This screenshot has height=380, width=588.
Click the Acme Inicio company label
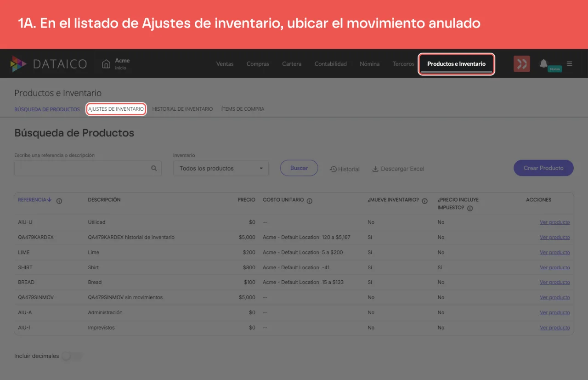[x=122, y=64]
